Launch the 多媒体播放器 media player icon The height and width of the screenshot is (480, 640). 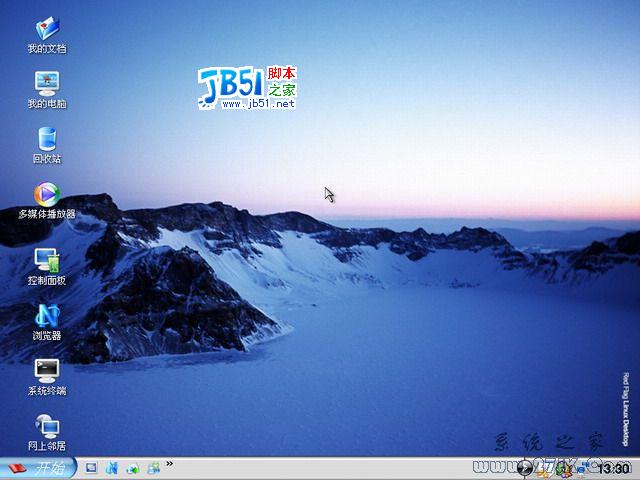(x=46, y=195)
